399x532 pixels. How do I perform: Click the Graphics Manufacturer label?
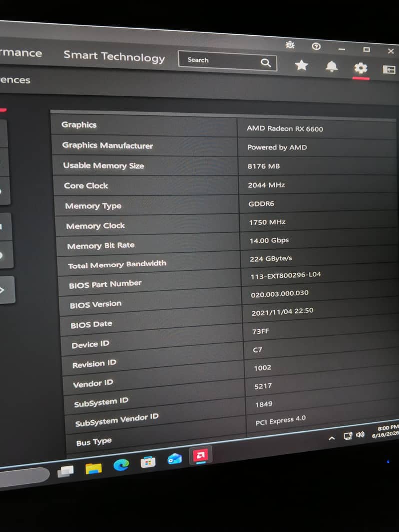(x=107, y=145)
